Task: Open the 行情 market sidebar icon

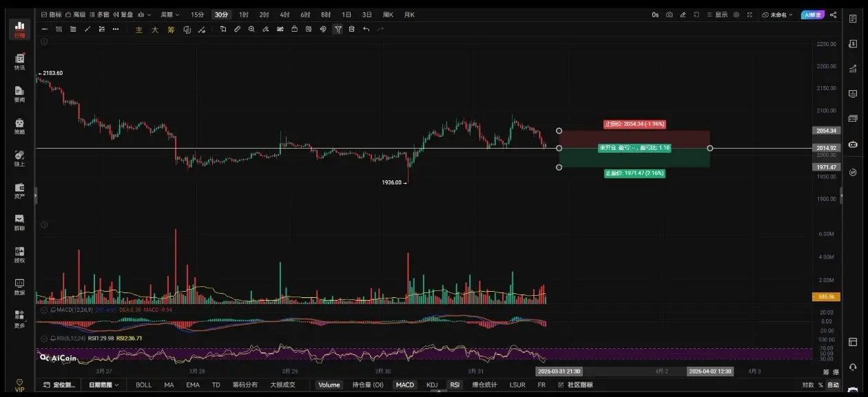Action: pos(19,29)
